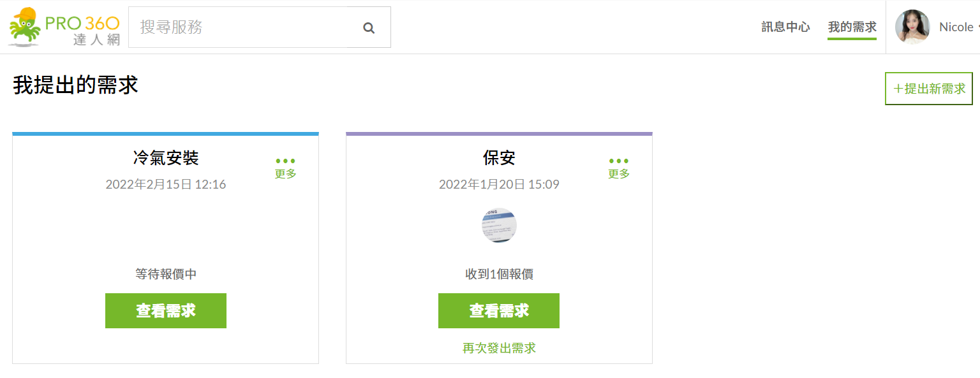Open the 訊息中心 menu item
Image resolution: width=980 pixels, height=378 pixels.
point(785,27)
